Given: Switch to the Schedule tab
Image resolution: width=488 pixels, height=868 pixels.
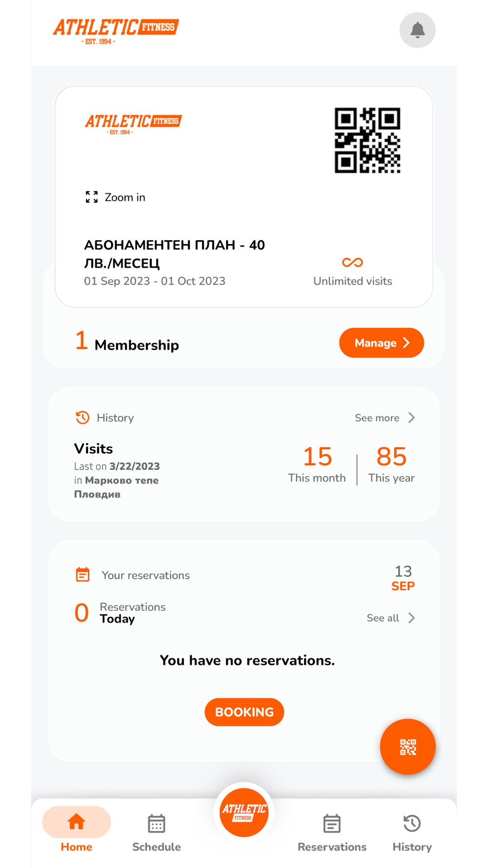Looking at the screenshot, I should pos(157,833).
